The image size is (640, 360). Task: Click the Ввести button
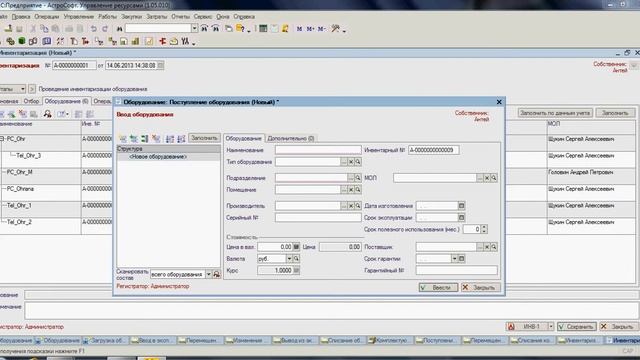click(438, 287)
